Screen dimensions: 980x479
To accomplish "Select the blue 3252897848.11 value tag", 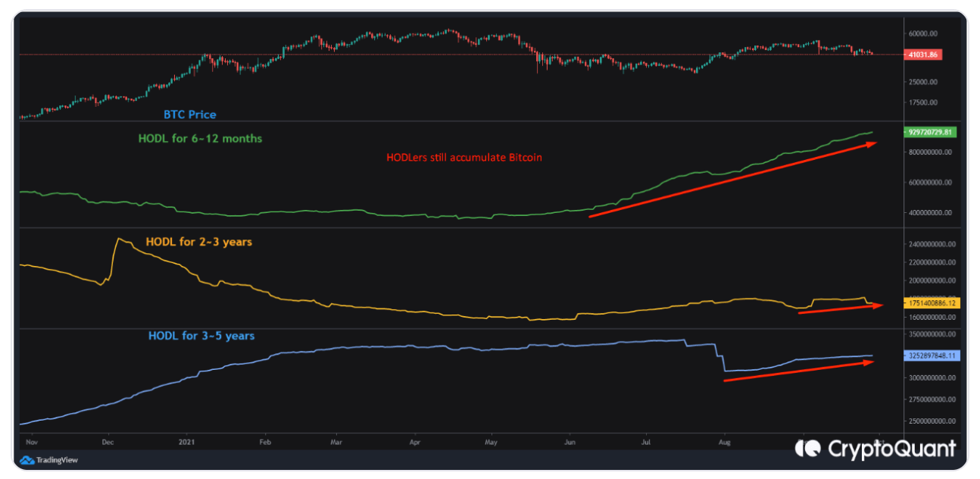I will (931, 355).
